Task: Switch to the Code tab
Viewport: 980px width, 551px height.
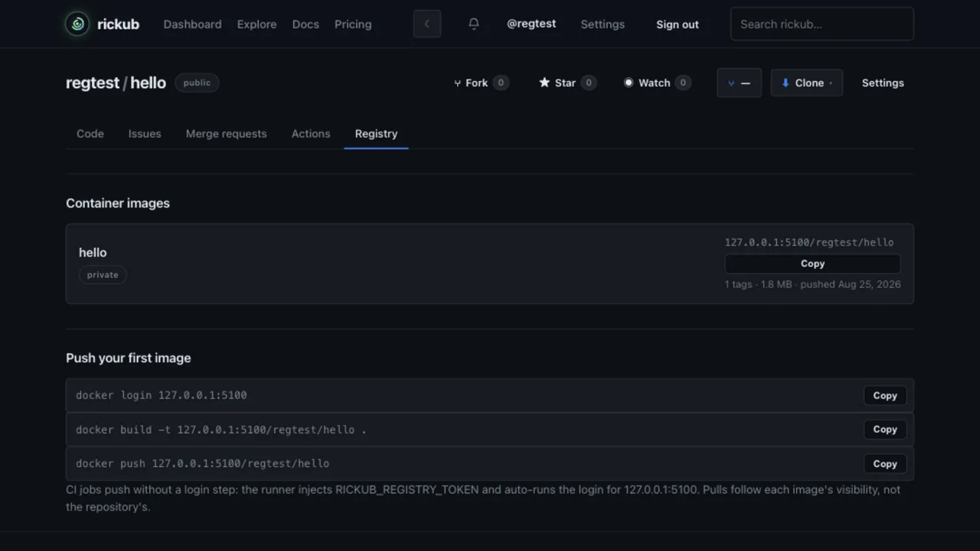Action: (90, 133)
